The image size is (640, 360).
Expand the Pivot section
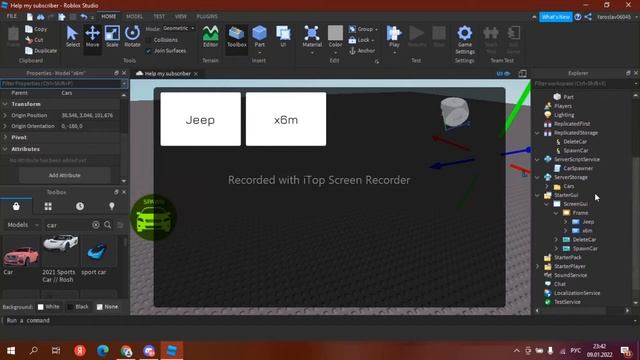coord(5,137)
